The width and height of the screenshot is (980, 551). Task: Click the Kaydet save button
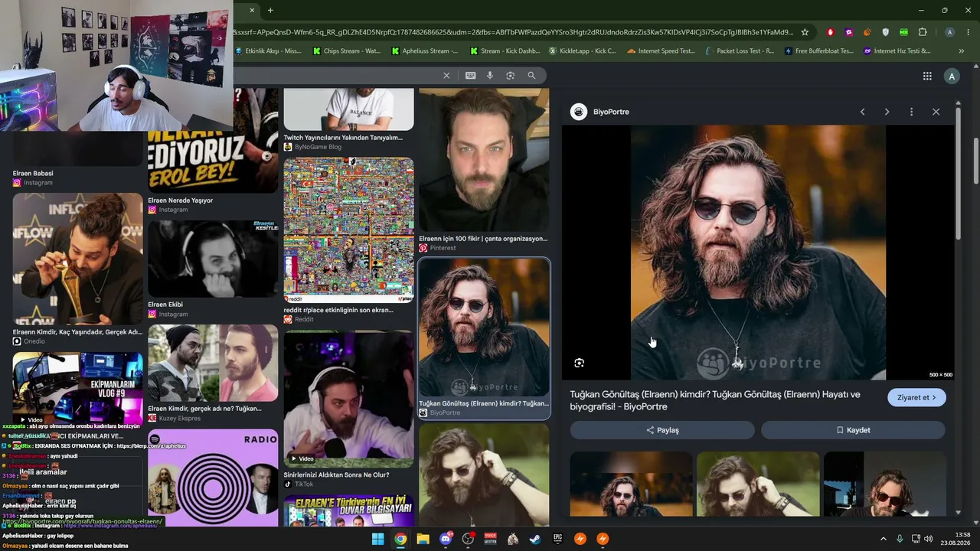click(854, 430)
